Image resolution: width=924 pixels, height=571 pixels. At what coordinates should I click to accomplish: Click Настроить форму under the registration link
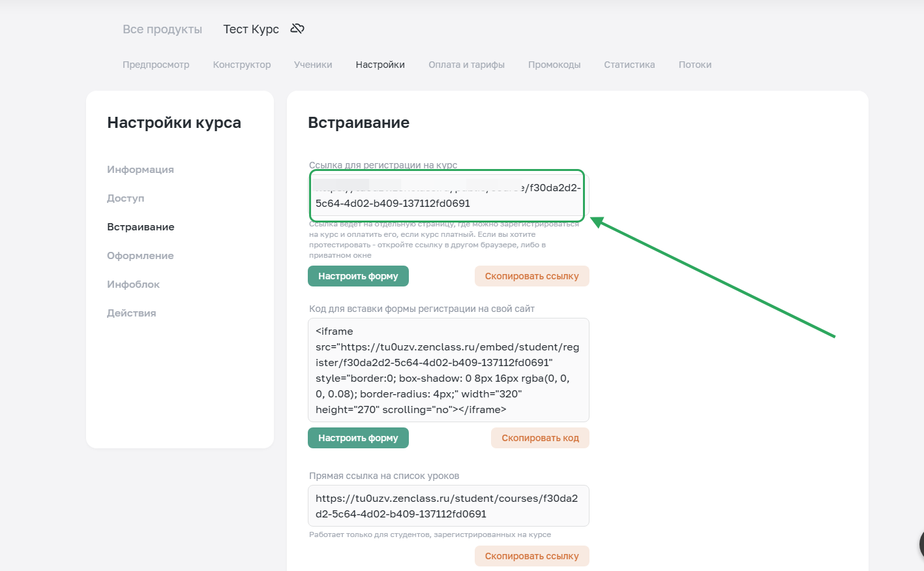tap(358, 276)
